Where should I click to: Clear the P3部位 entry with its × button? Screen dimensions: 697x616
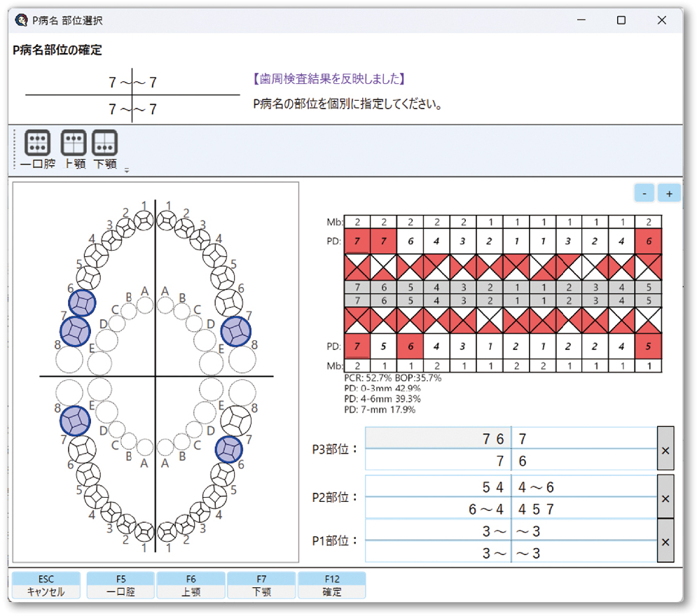664,450
